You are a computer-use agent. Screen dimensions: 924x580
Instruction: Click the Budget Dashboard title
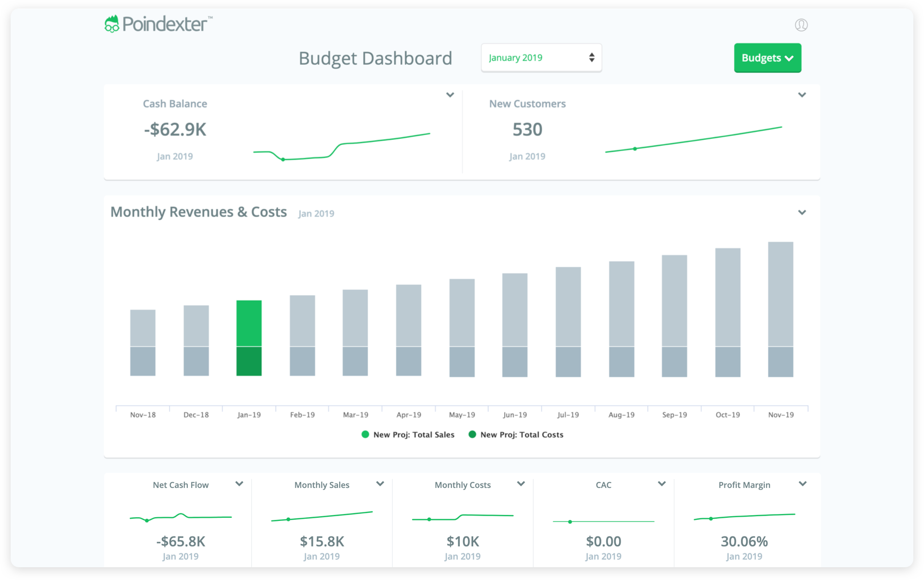(375, 58)
